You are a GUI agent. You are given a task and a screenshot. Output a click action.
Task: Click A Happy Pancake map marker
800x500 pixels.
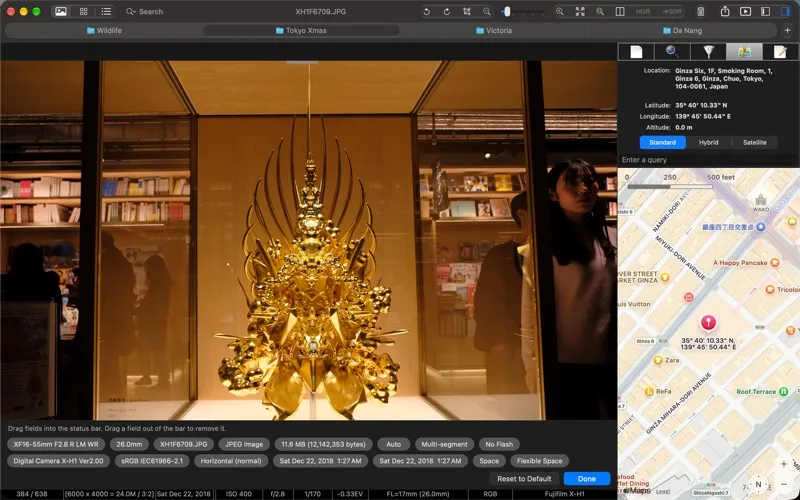click(774, 263)
